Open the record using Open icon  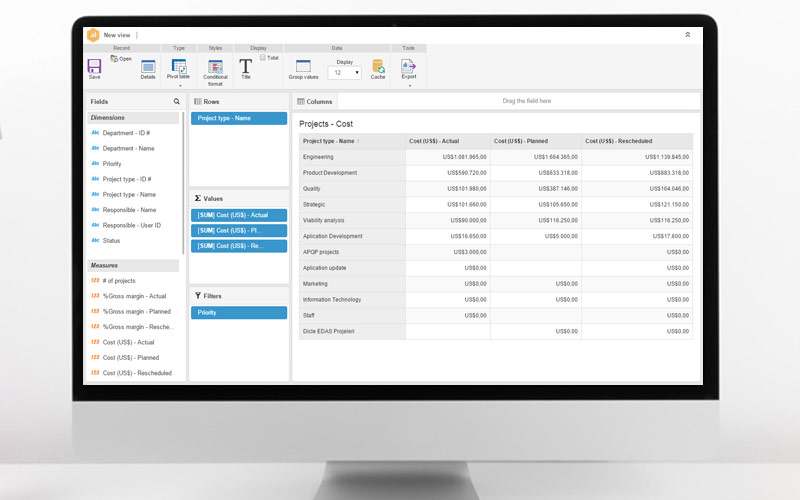point(116,59)
